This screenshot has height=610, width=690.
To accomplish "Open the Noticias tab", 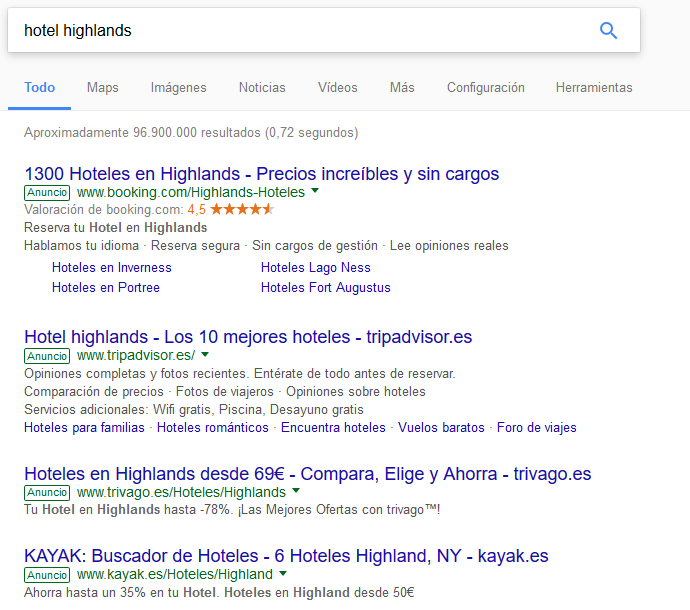I will [x=262, y=88].
